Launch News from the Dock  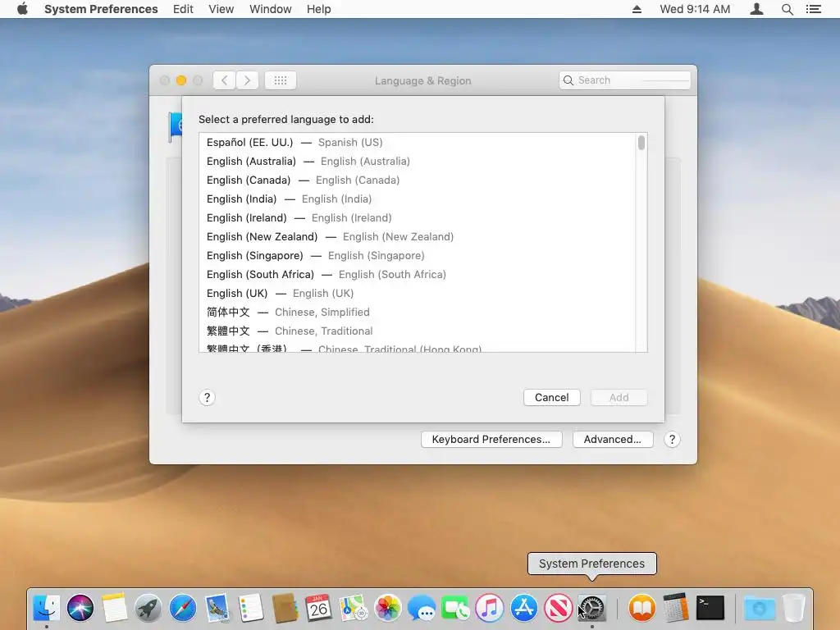point(558,608)
